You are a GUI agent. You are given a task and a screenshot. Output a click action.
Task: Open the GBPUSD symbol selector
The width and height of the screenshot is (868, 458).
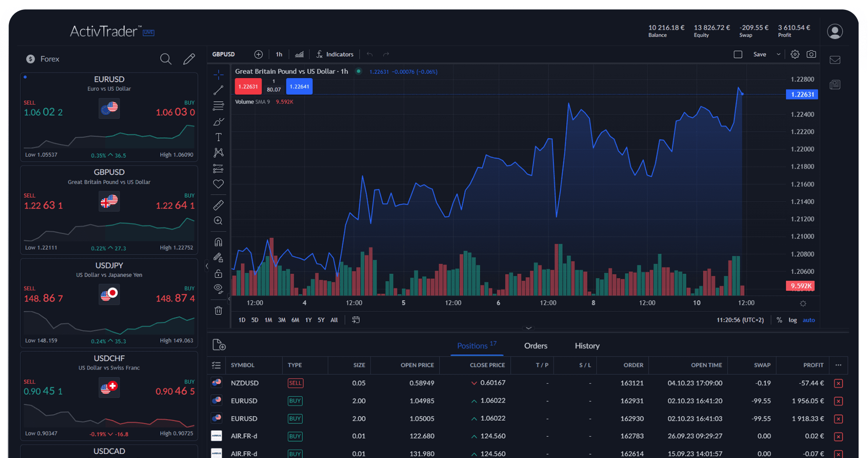click(x=223, y=54)
